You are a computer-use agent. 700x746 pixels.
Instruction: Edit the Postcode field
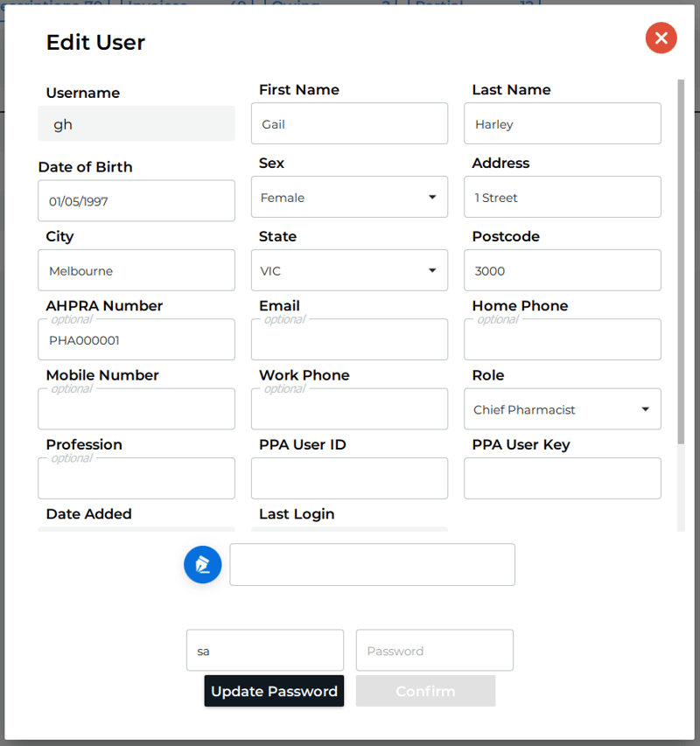click(x=562, y=271)
